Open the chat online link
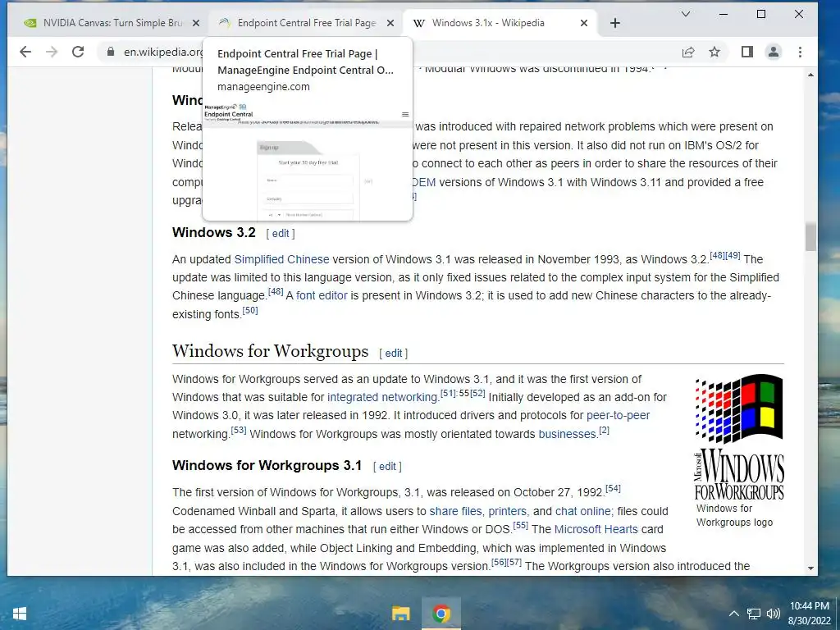 pyautogui.click(x=583, y=511)
